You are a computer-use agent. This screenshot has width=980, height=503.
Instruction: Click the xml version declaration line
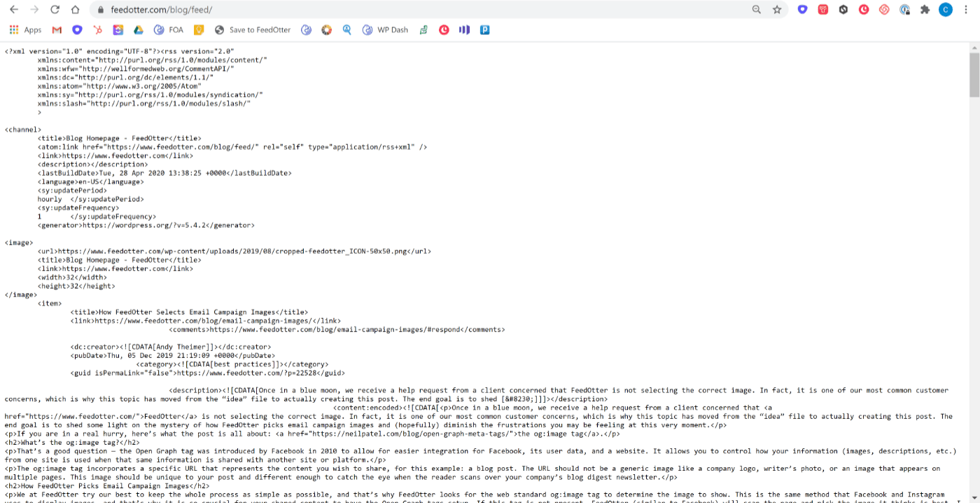(120, 51)
